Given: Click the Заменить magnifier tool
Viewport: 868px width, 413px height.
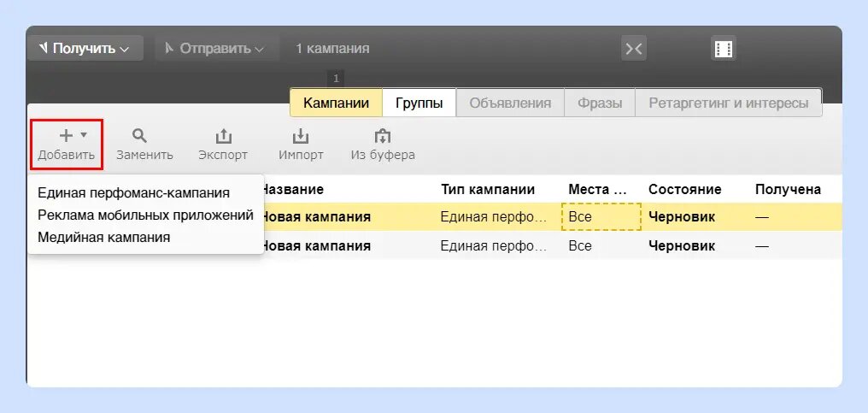Looking at the screenshot, I should point(144,145).
